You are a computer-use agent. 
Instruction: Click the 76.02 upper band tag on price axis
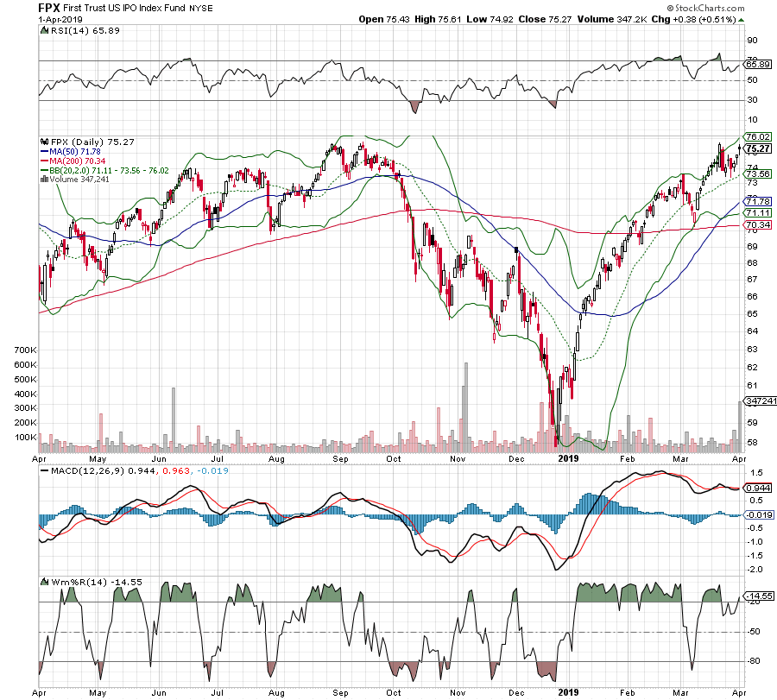point(758,136)
